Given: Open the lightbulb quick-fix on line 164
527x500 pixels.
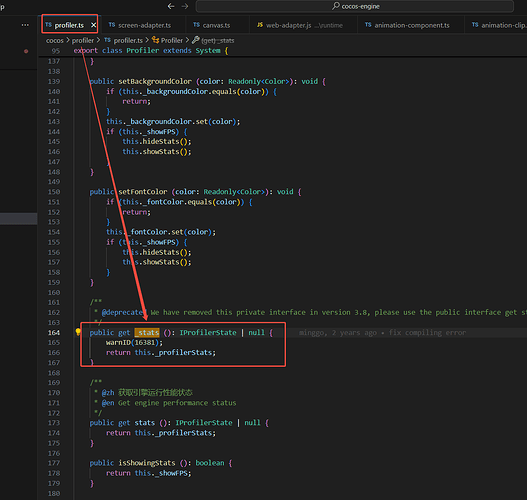Looking at the screenshot, I should point(78,332).
